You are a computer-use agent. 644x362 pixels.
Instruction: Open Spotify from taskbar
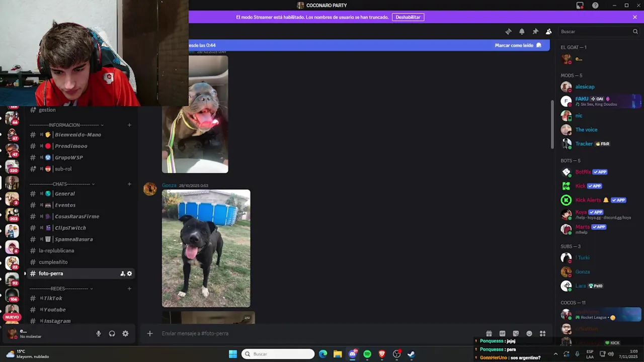pyautogui.click(x=367, y=354)
